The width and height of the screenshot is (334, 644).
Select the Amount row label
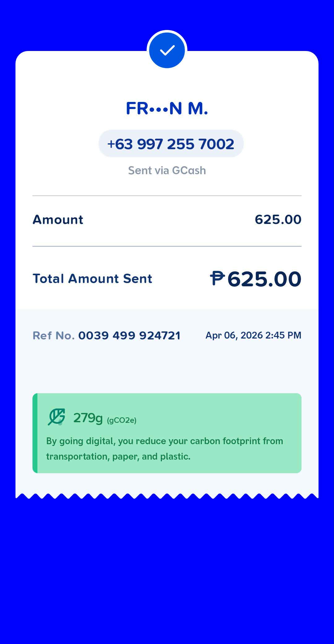click(58, 220)
